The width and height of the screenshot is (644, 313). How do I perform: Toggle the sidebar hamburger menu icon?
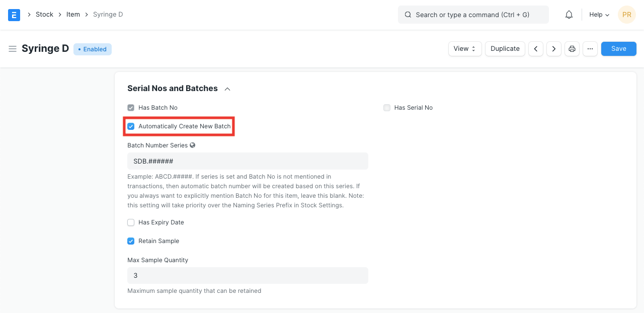(13, 49)
